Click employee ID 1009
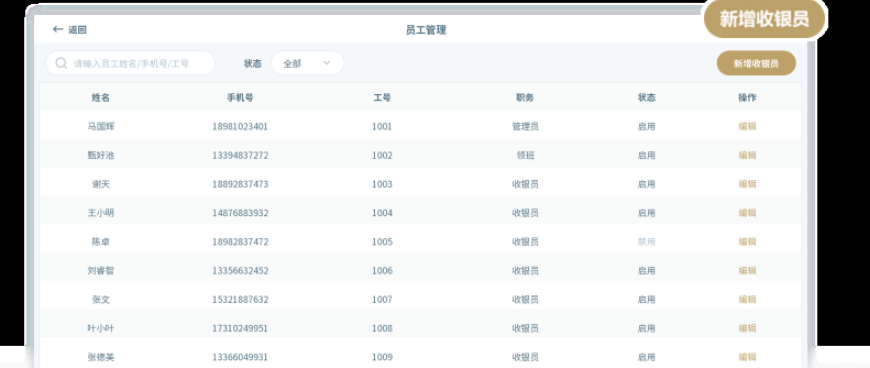 (382, 357)
